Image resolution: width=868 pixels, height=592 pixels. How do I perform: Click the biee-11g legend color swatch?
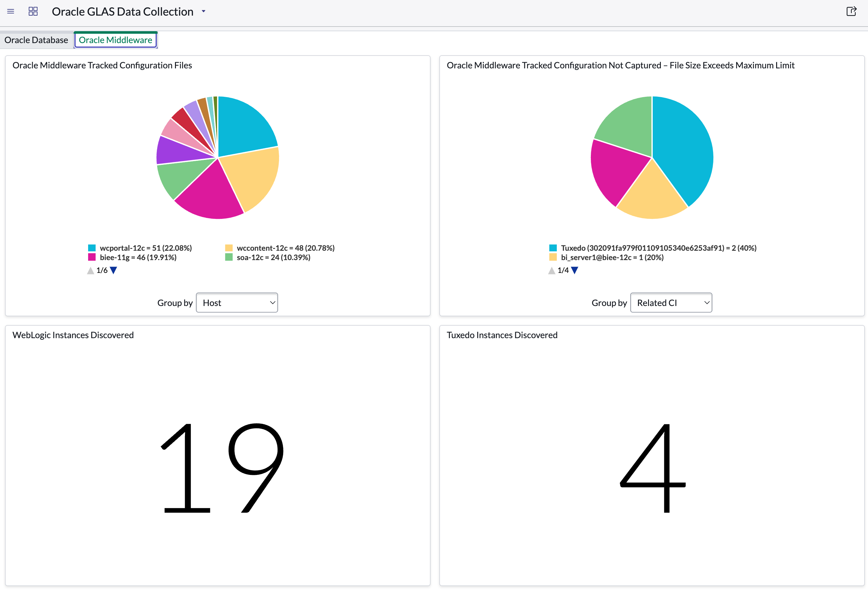point(92,257)
